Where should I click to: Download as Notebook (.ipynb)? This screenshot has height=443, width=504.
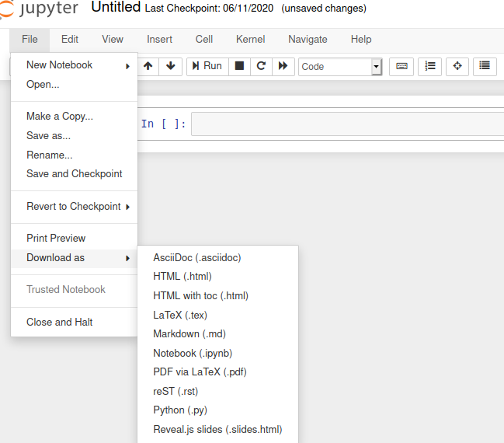tap(218, 354)
